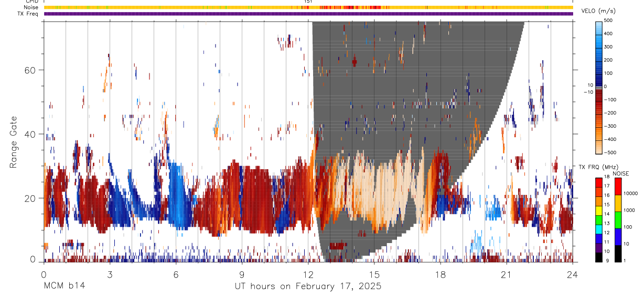Click the blue segment of NOISE colorbar
The width and height of the screenshot is (644, 297).
tap(618, 236)
